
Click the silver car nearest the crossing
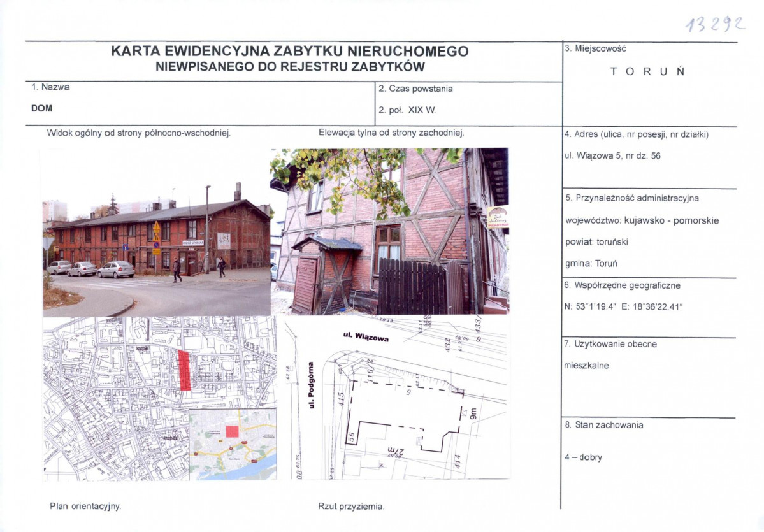(x=115, y=270)
